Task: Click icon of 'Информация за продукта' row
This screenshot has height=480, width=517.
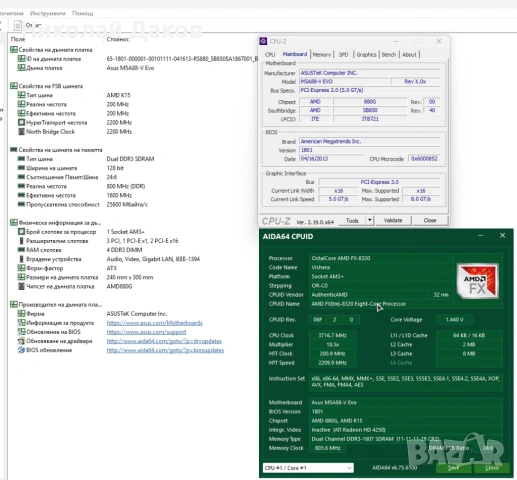Action: 21,322
